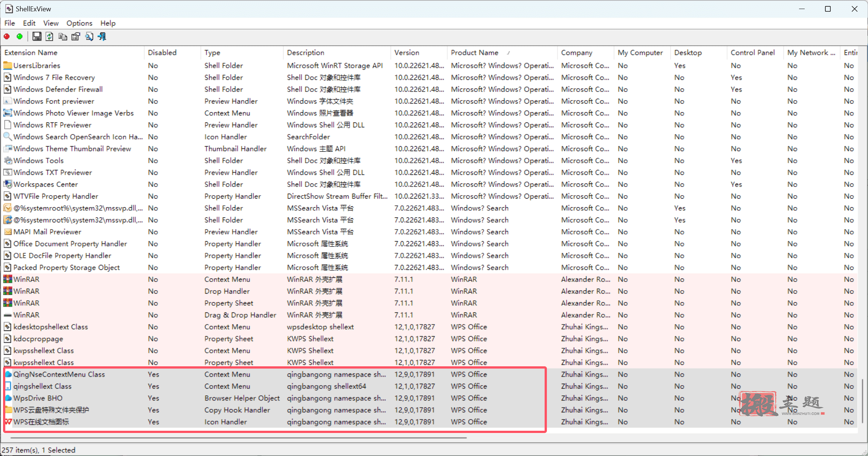This screenshot has height=456, width=868.
Task: Open the Help menu
Action: 108,23
